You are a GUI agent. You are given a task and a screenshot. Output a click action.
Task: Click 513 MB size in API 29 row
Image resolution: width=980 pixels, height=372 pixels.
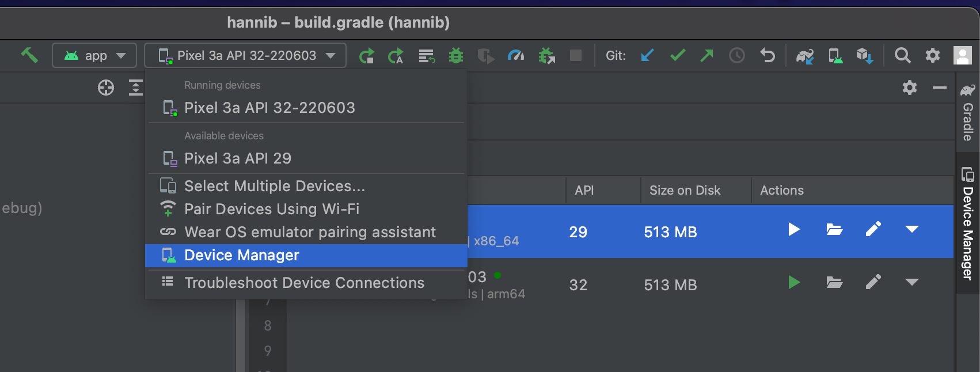coord(670,232)
